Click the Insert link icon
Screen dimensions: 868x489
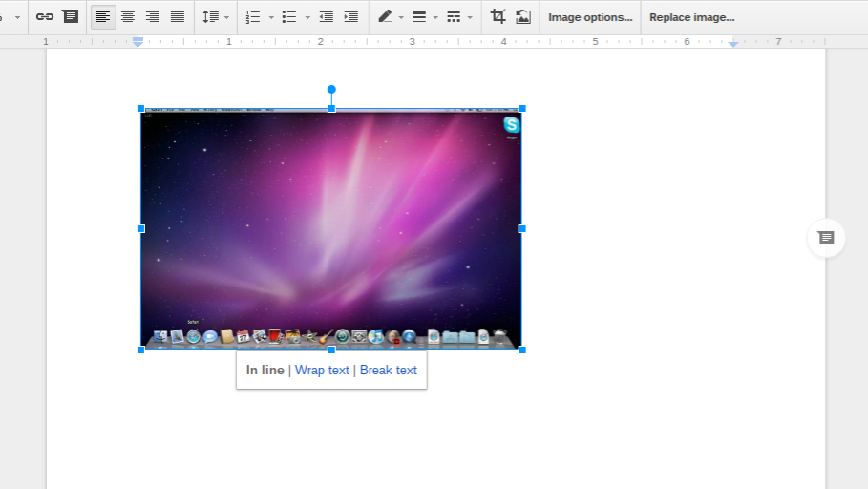click(44, 16)
